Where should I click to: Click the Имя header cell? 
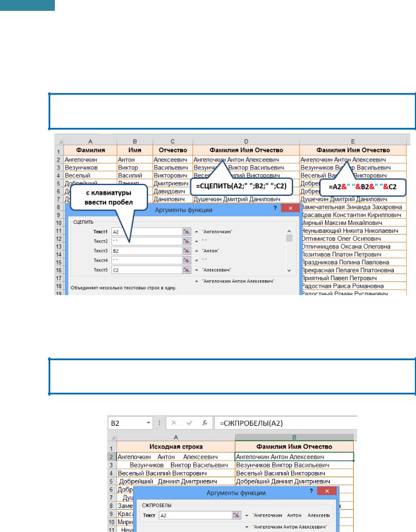click(135, 150)
